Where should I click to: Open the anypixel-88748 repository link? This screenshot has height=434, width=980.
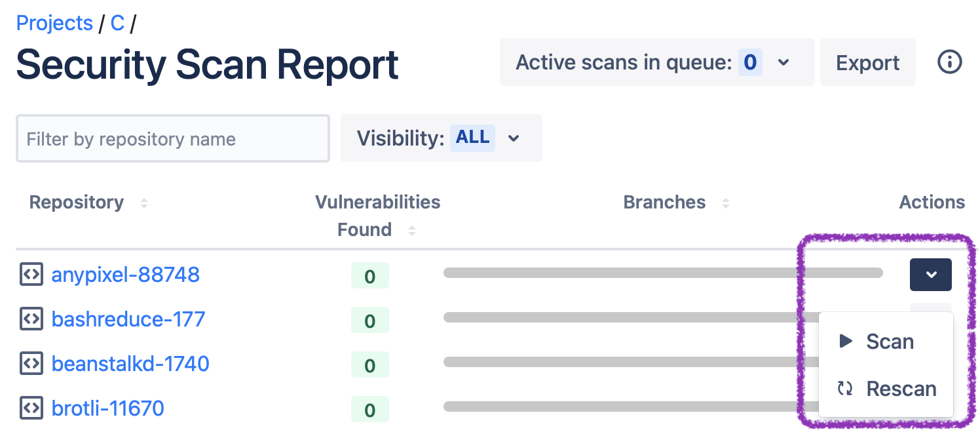point(125,274)
